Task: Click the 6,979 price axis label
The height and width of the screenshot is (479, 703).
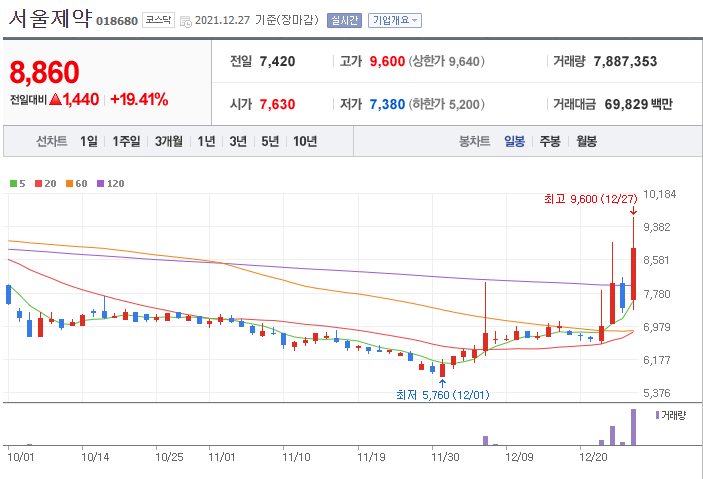Action: coord(657,327)
